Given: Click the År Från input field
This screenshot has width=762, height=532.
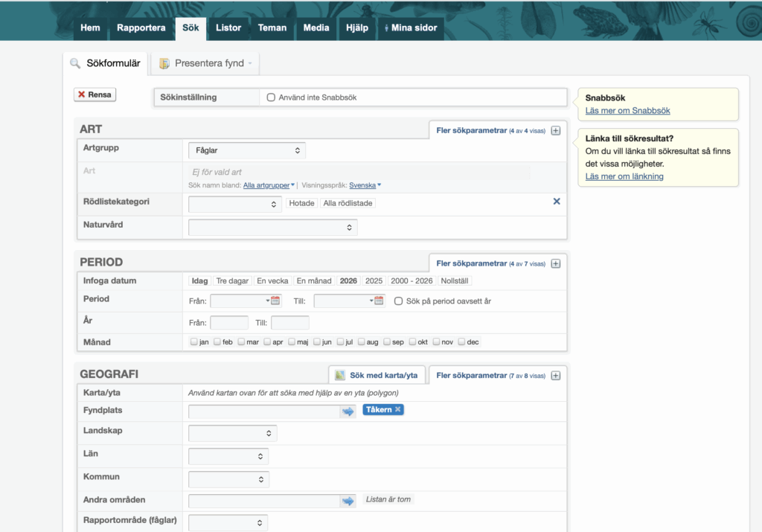Looking at the screenshot, I should pyautogui.click(x=229, y=323).
